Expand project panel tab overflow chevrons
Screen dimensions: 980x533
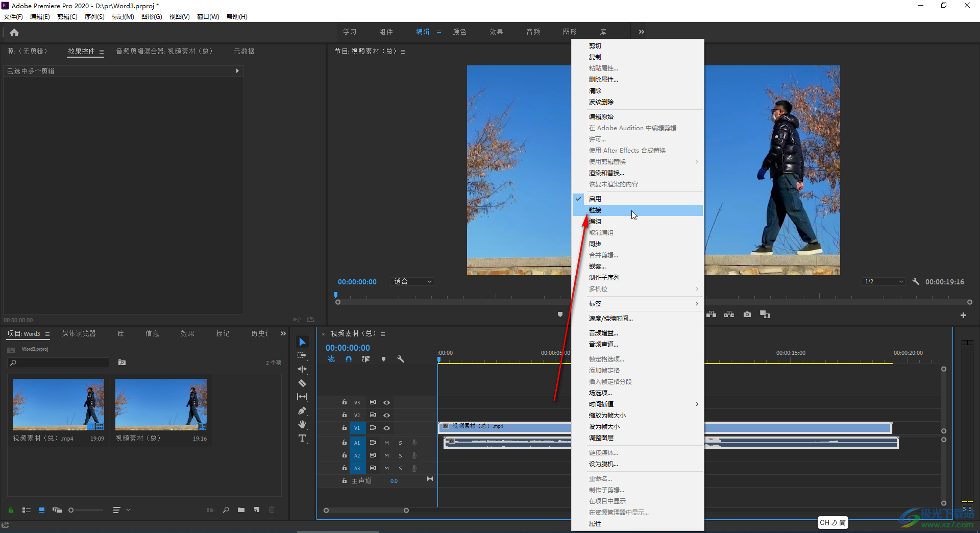pos(283,333)
